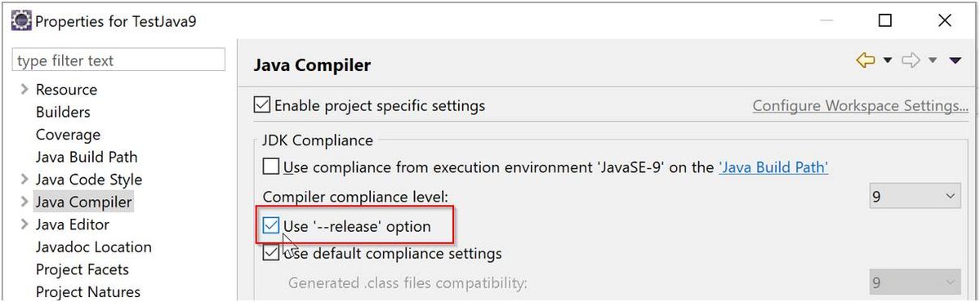Open the back history dropdown arrow
Screen dimensions: 980x302
coord(887,61)
